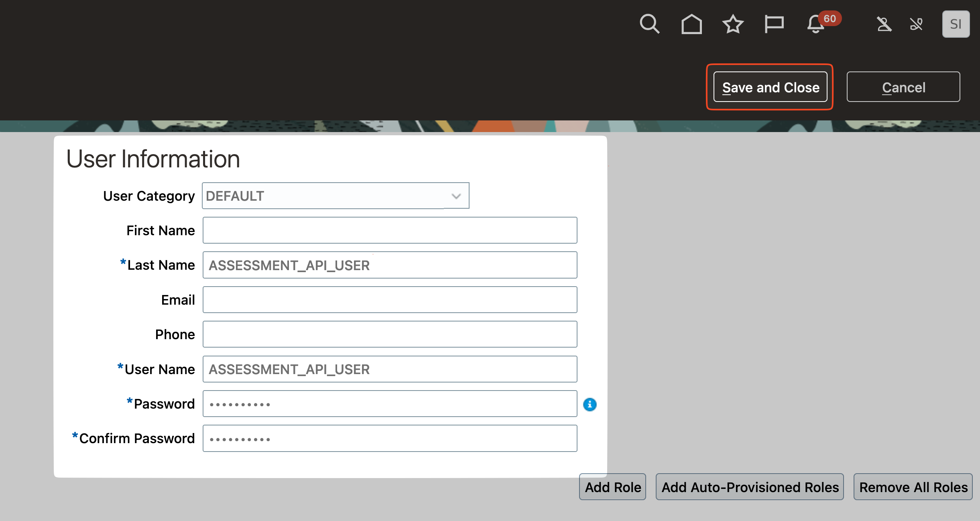The width and height of the screenshot is (980, 521).
Task: Click the User Category chevron arrow
Action: click(x=456, y=196)
